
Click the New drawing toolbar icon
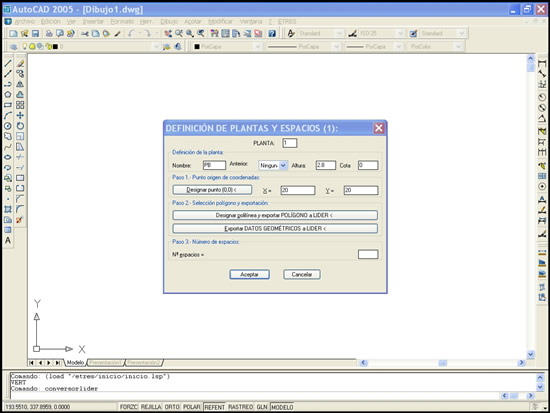[13, 34]
